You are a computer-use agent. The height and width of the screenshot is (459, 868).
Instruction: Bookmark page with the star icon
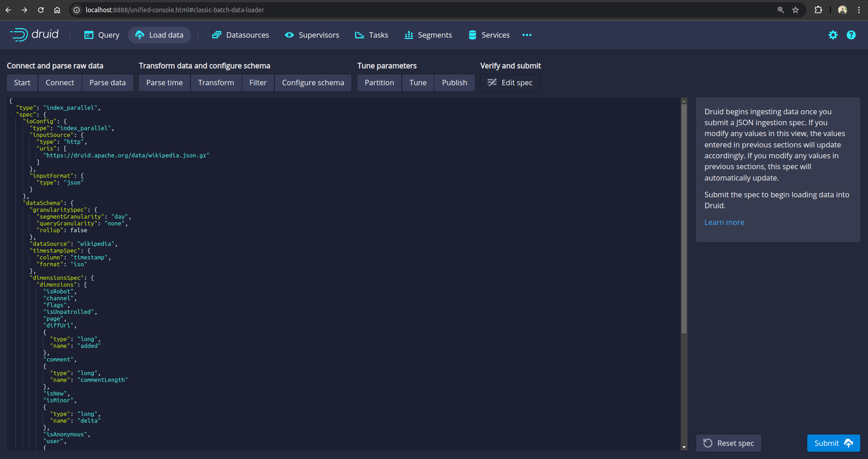[x=795, y=10]
